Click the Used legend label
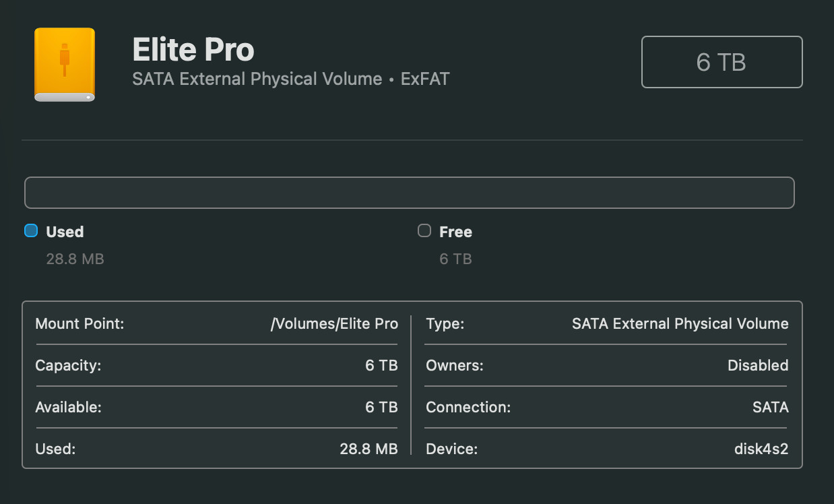Screen dimensions: 834x504 click(65, 232)
